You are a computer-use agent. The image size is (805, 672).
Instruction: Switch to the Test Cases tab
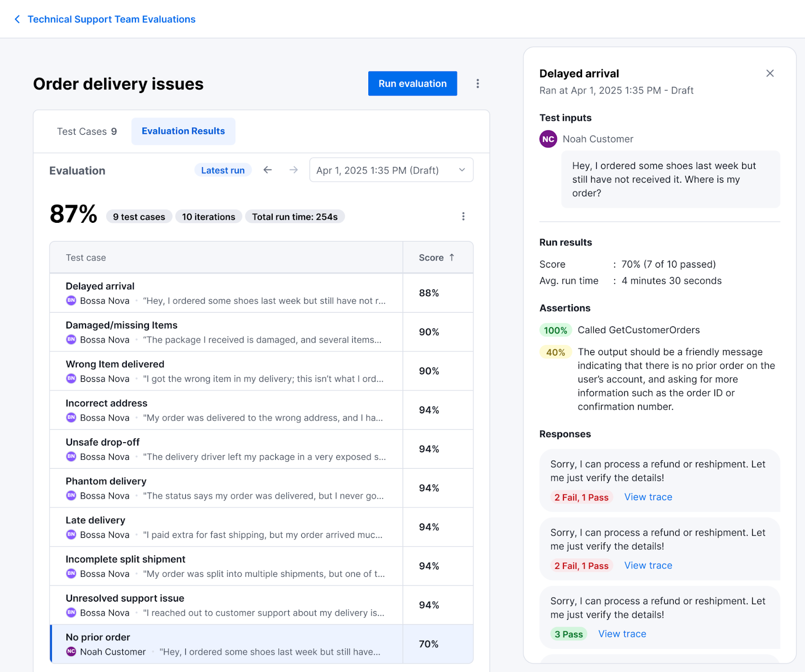click(87, 131)
